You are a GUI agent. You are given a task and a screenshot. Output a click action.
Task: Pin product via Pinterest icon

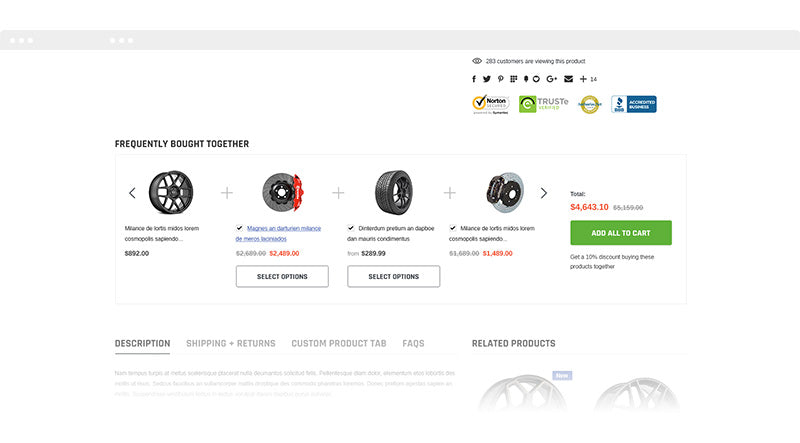click(x=501, y=79)
